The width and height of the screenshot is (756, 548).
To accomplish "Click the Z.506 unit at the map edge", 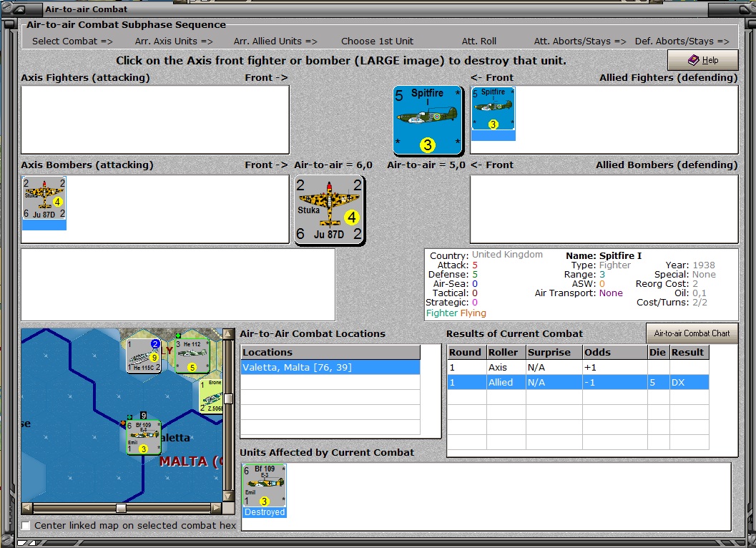I will [211, 396].
